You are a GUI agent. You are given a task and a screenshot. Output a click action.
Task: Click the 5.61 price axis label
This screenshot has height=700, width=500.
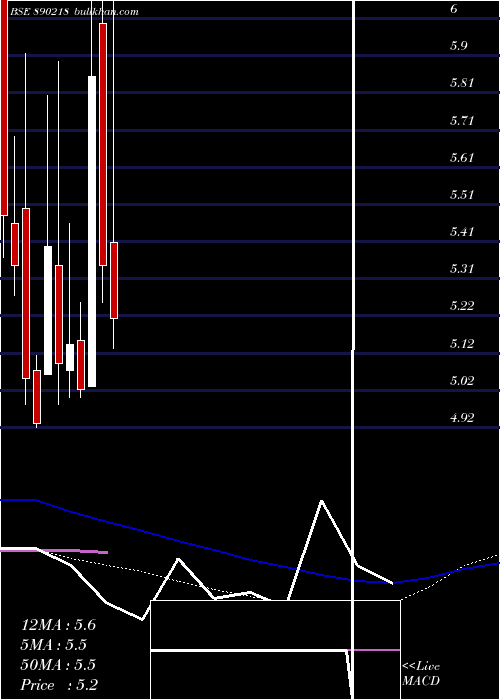tap(462, 158)
